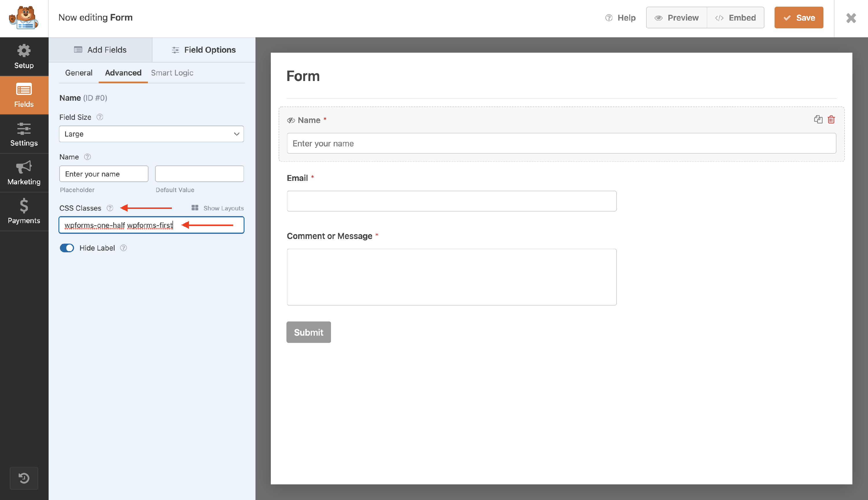868x500 pixels.
Task: Show Layouts for CSS classes
Action: pyautogui.click(x=217, y=208)
